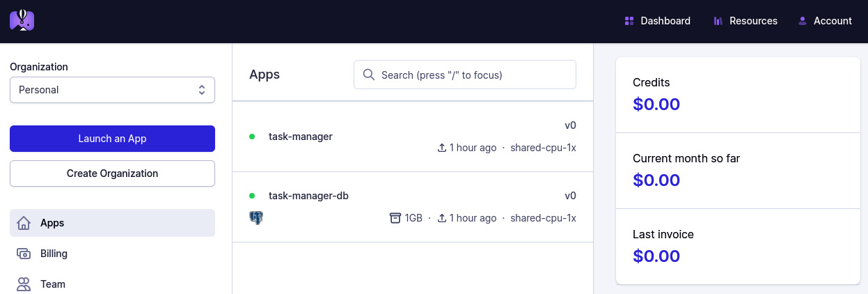Click the Account person icon
The width and height of the screenshot is (868, 294).
(803, 21)
